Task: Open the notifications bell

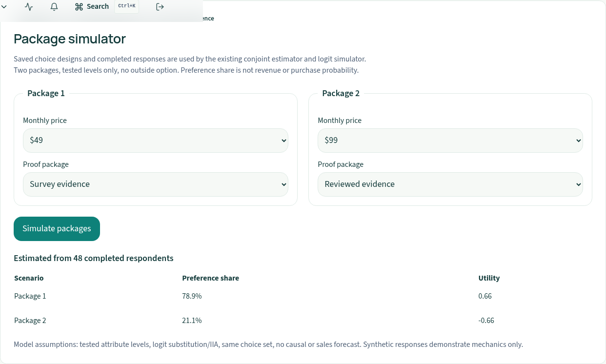Action: 54,7
